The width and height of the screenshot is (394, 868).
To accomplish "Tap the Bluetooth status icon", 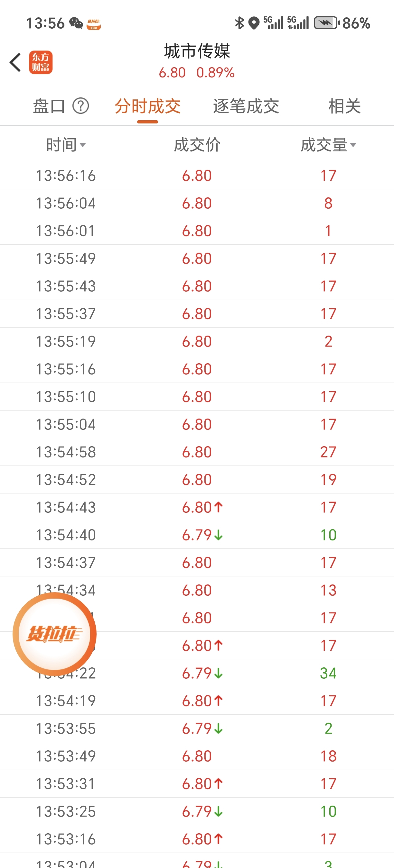I will (239, 23).
